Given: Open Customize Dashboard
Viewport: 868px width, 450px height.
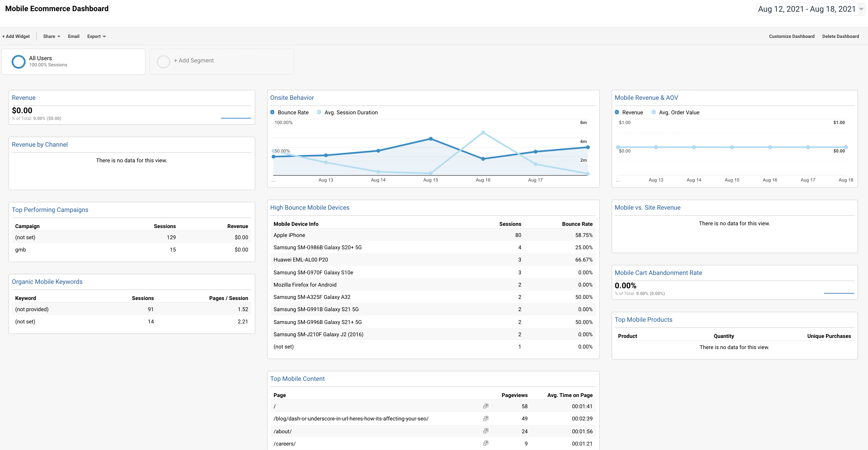Looking at the screenshot, I should click(x=792, y=36).
